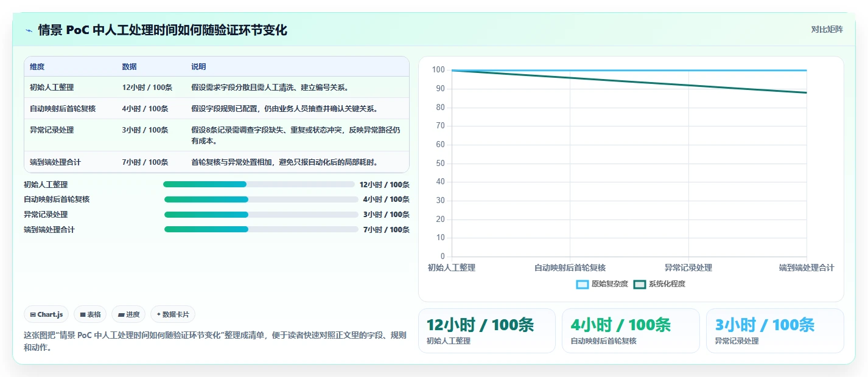The width and height of the screenshot is (868, 377).
Task: Select the 表格 tag chip
Action: [90, 314]
